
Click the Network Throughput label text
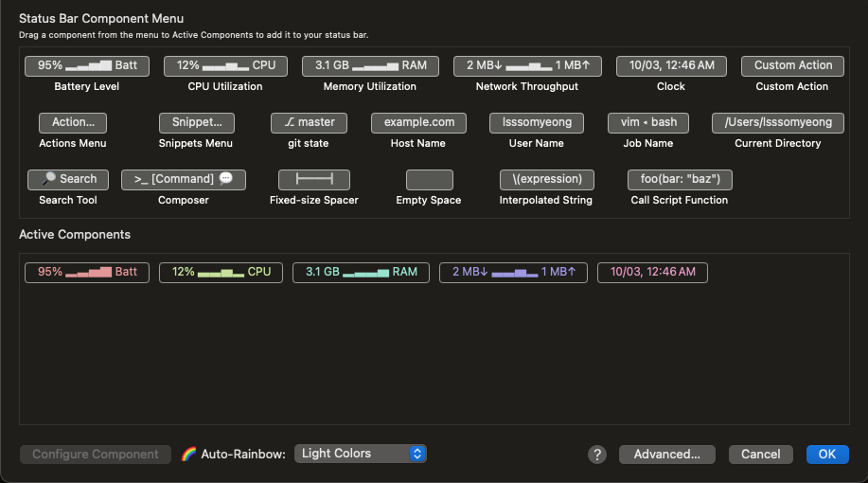[527, 86]
